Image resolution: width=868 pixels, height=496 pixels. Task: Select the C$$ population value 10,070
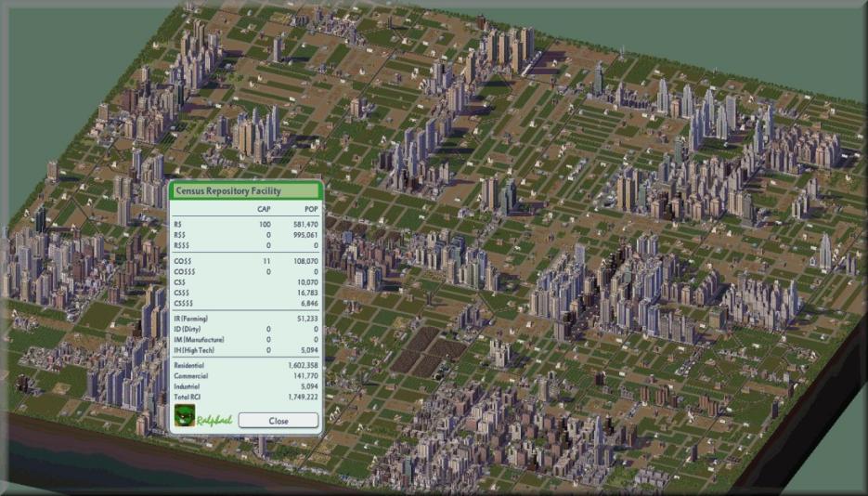point(308,282)
